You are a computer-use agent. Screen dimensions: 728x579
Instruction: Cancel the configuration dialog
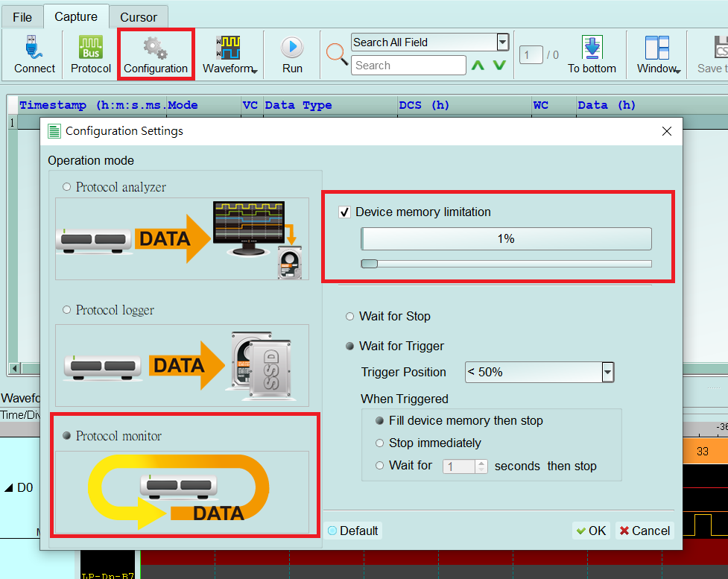(645, 531)
